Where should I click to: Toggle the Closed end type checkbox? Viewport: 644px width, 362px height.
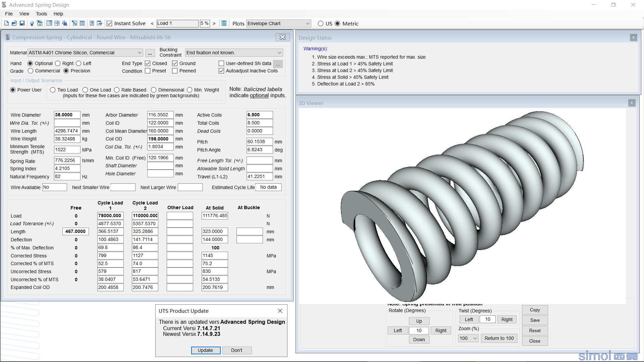point(148,63)
